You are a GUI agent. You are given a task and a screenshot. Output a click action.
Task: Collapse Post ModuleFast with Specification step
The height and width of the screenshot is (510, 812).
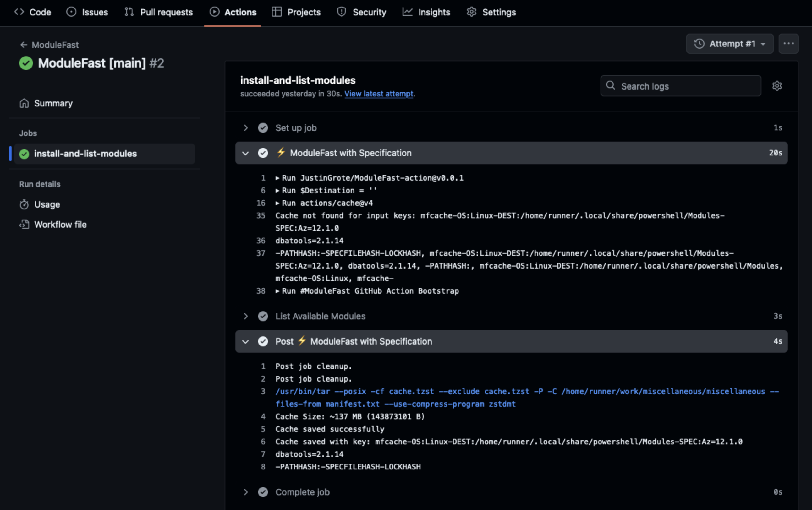point(511,341)
